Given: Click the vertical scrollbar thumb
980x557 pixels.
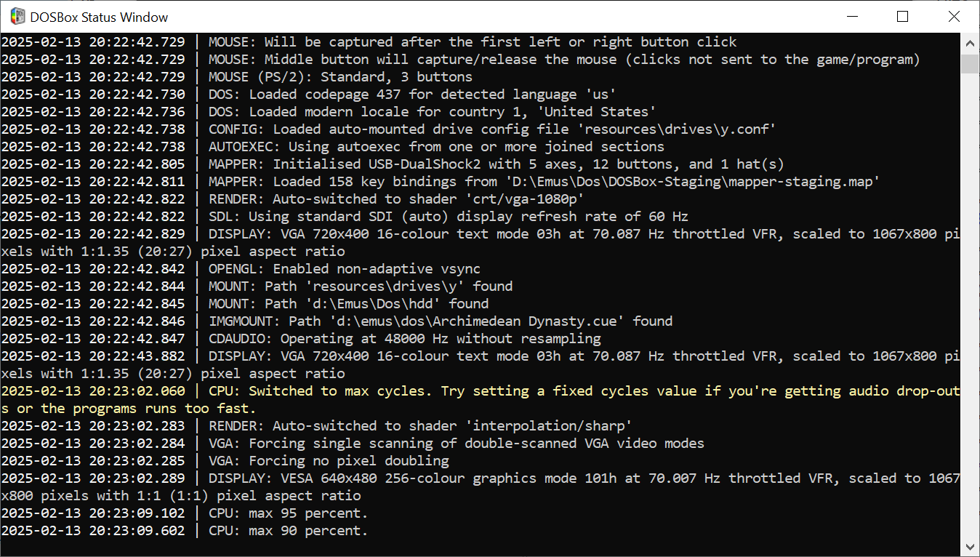Looking at the screenshot, I should click(x=970, y=63).
